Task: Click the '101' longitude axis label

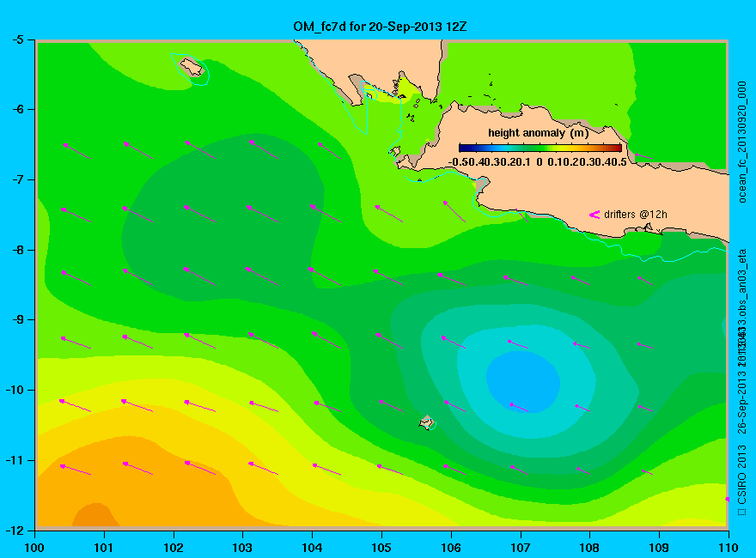Action: click(x=103, y=548)
